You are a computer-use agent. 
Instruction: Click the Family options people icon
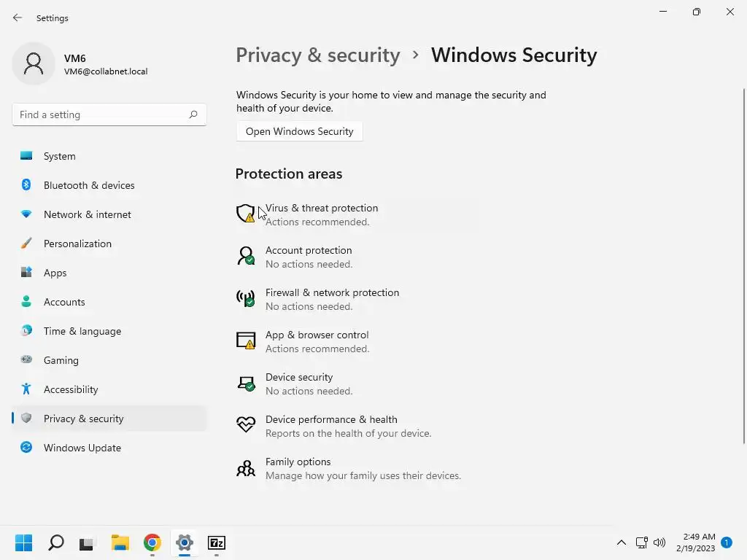[x=246, y=467]
